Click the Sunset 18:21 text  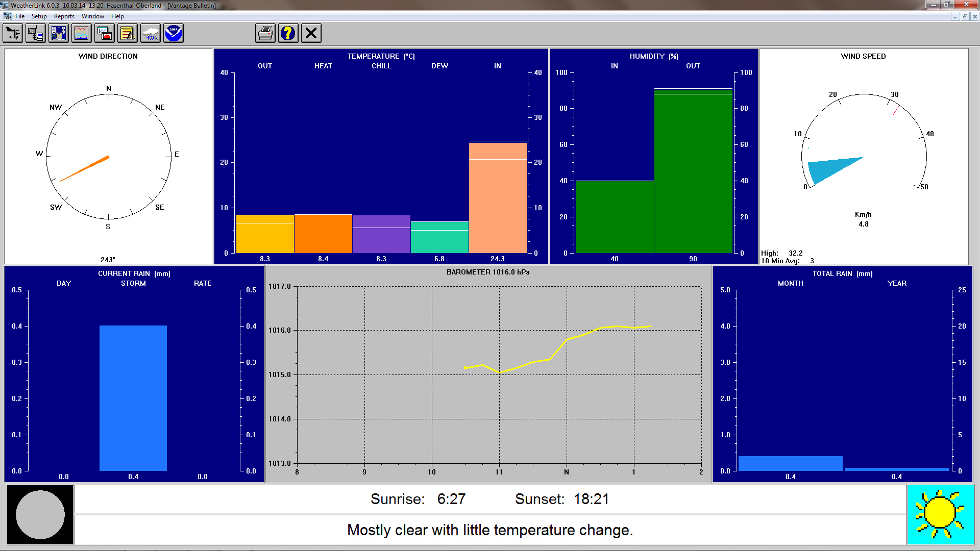click(x=562, y=499)
